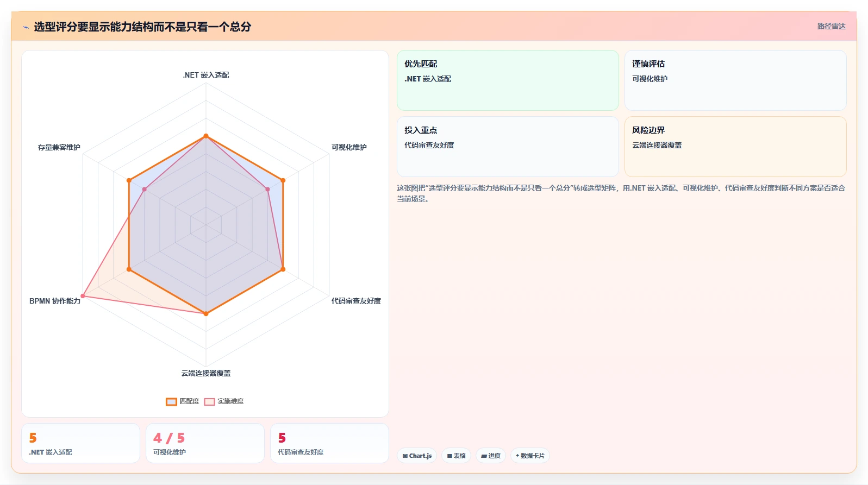Click the 路径雷达 label in header
Image resolution: width=868 pixels, height=485 pixels.
831,26
